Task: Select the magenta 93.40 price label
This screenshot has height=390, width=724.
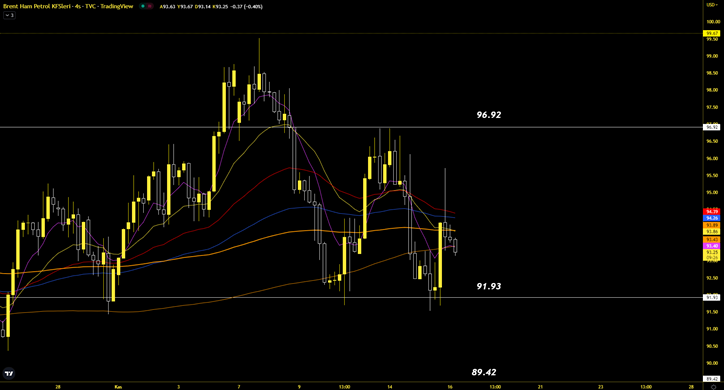Action: pos(712,246)
